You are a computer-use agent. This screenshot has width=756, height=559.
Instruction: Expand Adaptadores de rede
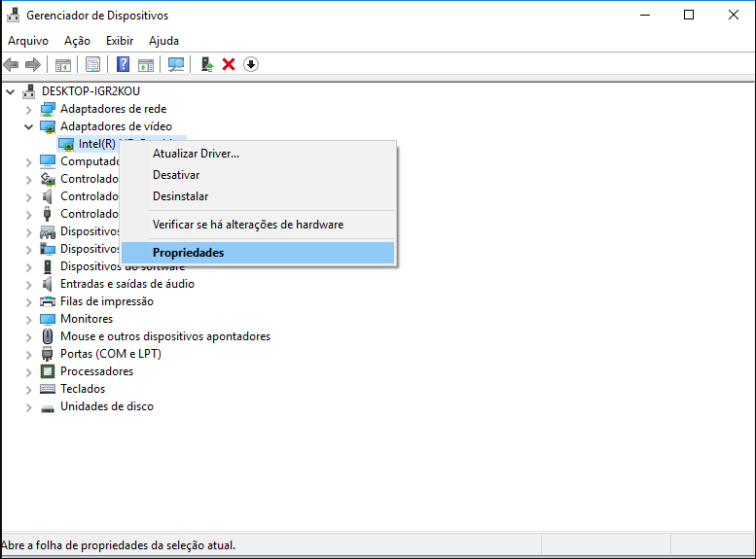click(x=29, y=110)
